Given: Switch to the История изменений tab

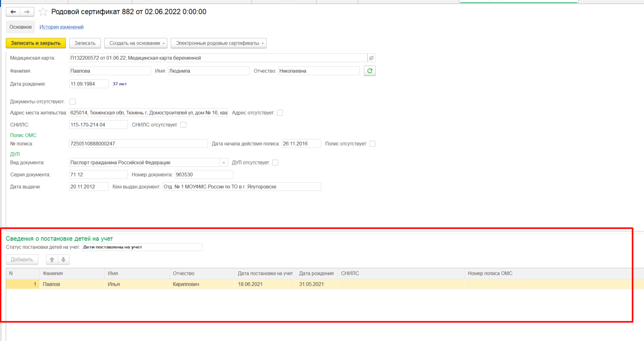Looking at the screenshot, I should point(62,27).
